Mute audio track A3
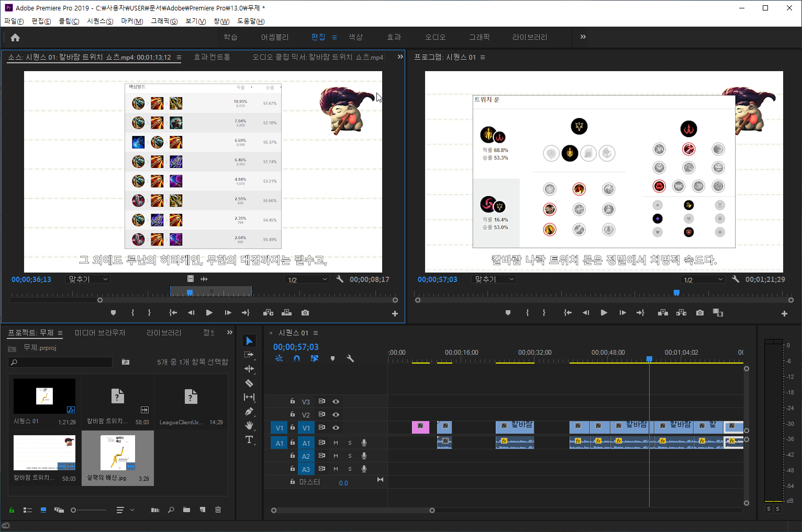This screenshot has height=532, width=802. coord(336,469)
